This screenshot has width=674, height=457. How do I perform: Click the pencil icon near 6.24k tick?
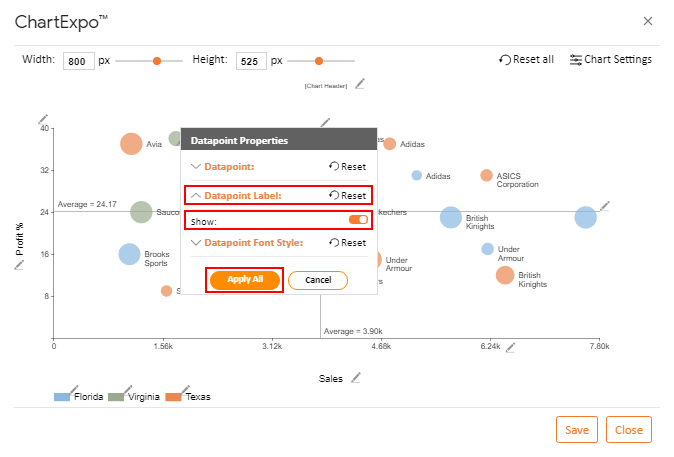point(510,348)
